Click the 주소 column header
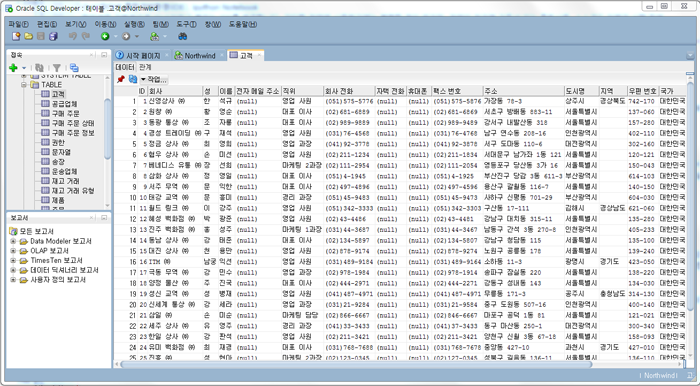700x386 pixels. tap(523, 91)
